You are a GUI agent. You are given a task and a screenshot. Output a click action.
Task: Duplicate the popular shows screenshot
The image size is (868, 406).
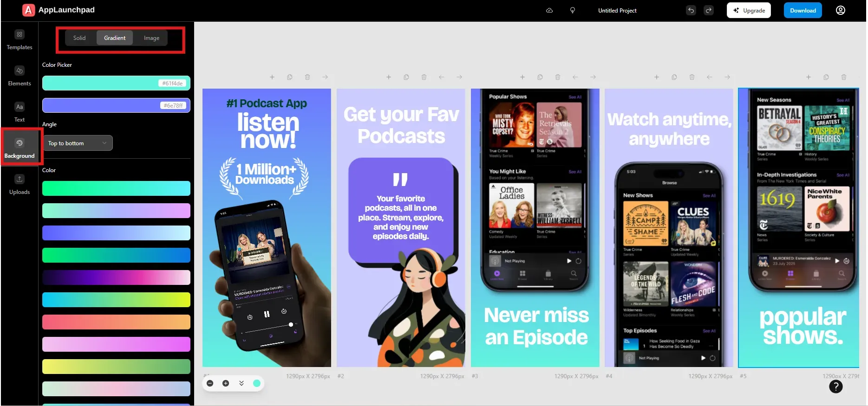coord(826,77)
